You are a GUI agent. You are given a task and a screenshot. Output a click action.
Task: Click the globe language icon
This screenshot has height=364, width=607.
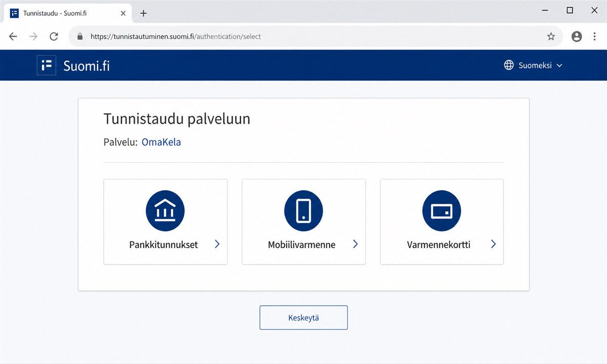(509, 65)
